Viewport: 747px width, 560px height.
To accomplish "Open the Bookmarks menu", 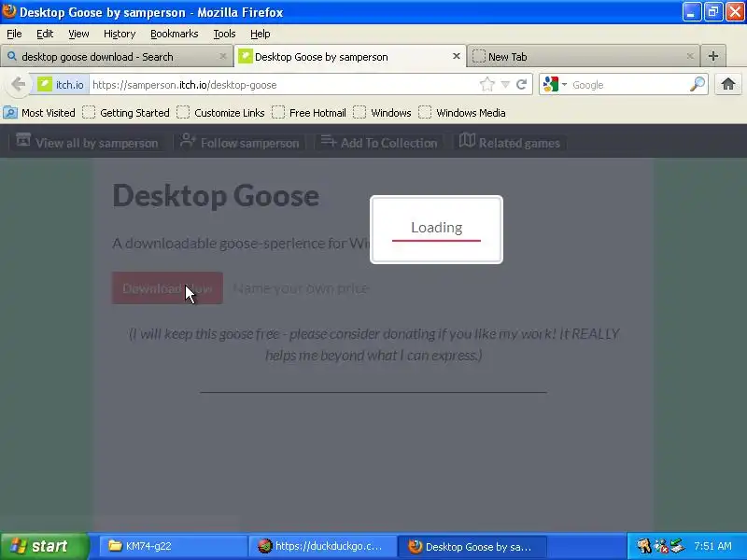I will point(175,34).
